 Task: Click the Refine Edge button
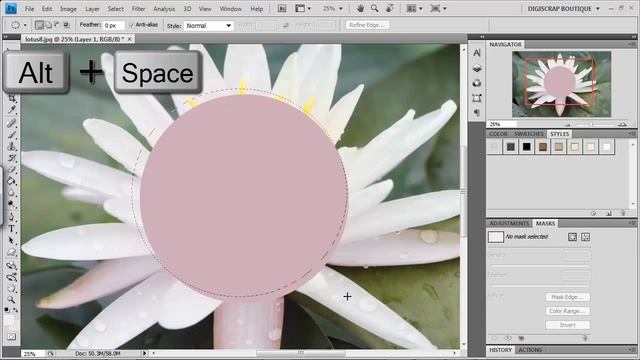367,25
